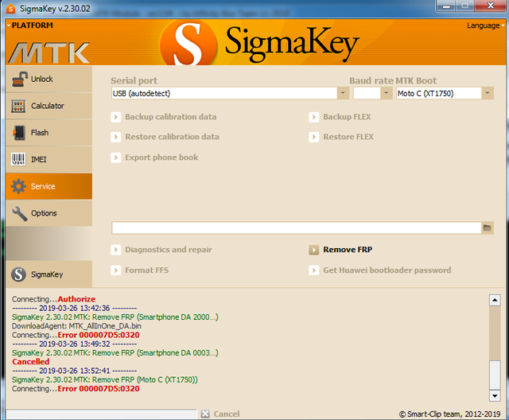Click arrow icon next to Backup FLEX
Screen dimensions: 509x420
click(x=313, y=117)
